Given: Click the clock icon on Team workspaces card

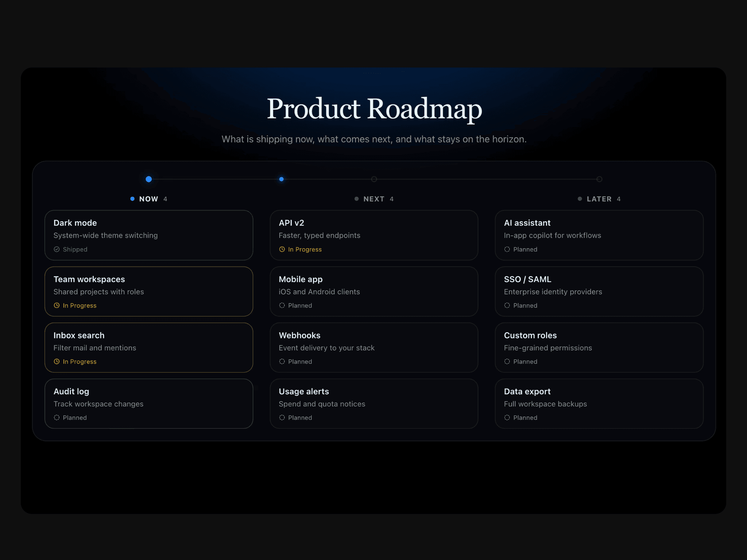Looking at the screenshot, I should point(57,306).
